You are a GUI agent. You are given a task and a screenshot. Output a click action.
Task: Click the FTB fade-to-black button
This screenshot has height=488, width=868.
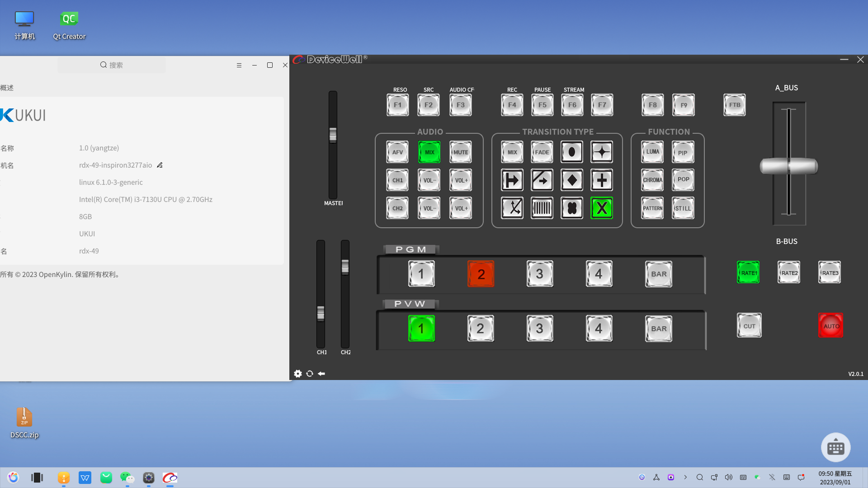pos(735,105)
